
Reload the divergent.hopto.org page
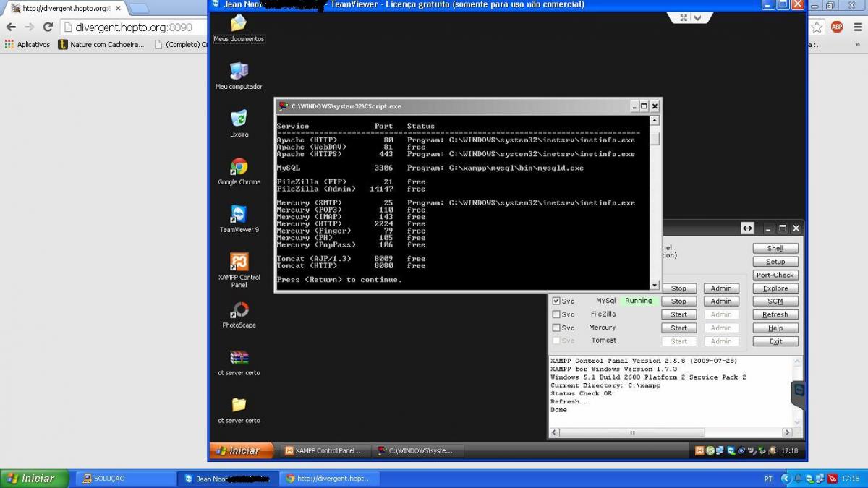click(48, 27)
